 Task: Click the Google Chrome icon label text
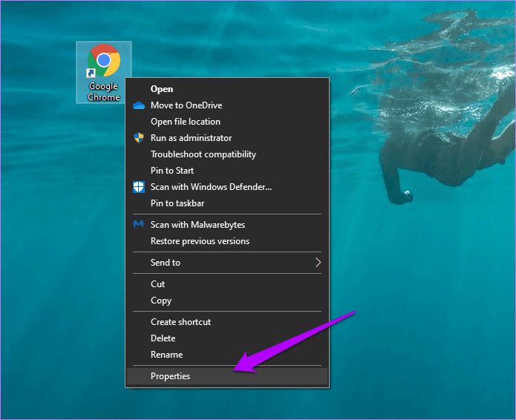pyautogui.click(x=104, y=91)
